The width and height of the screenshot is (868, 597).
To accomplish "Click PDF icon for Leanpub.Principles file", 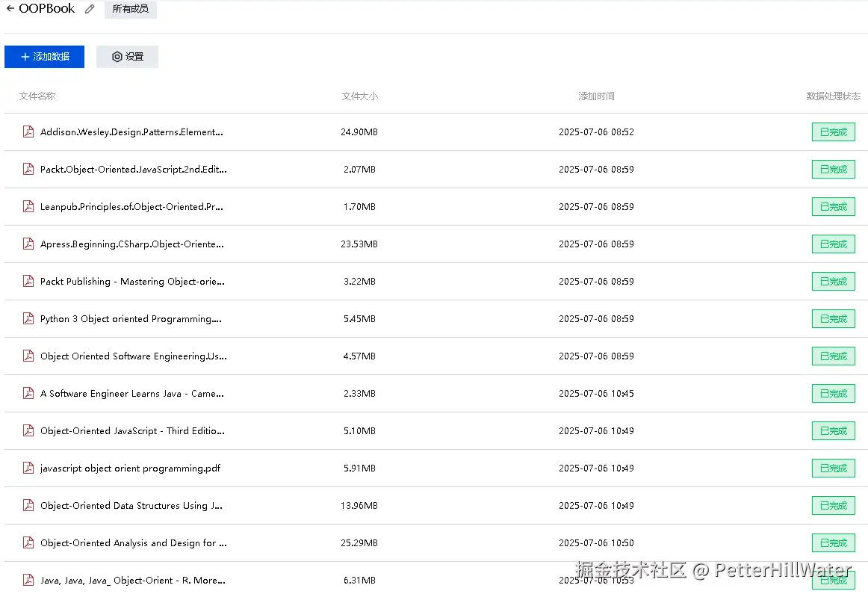I will tap(28, 206).
